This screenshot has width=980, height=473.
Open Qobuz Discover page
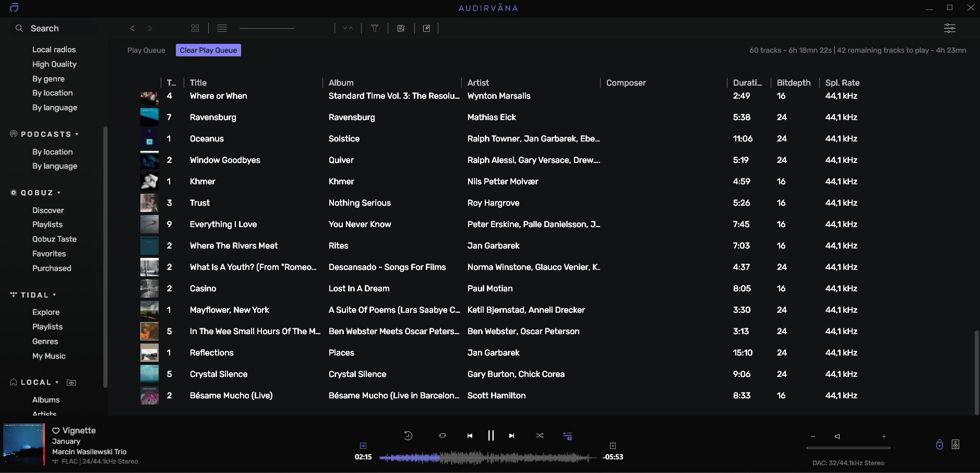tap(48, 210)
